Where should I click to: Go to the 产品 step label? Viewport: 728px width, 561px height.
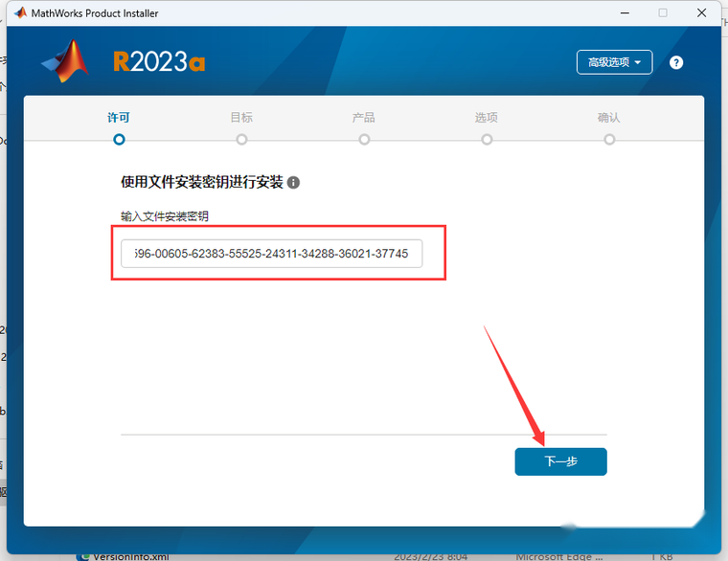364,118
